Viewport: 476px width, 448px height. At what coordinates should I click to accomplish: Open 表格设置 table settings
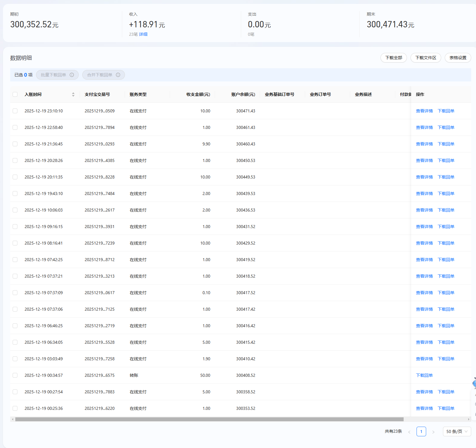pyautogui.click(x=458, y=58)
